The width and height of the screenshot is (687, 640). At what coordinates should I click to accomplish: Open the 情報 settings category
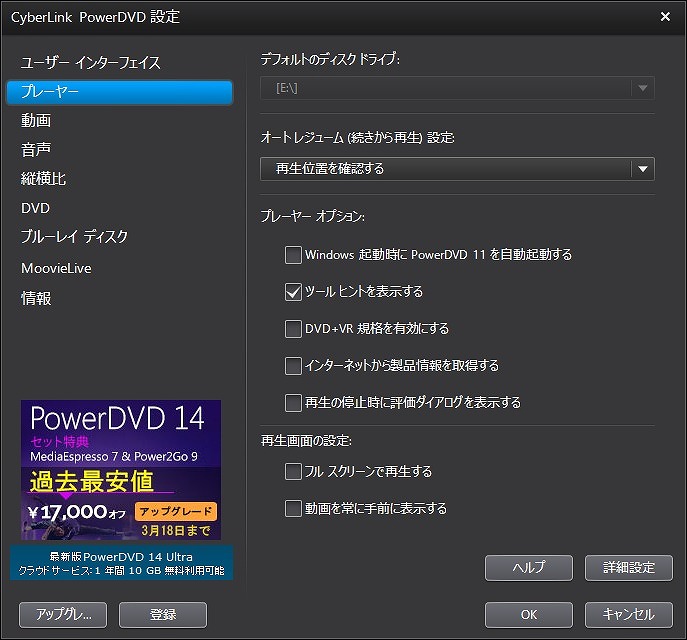click(36, 298)
